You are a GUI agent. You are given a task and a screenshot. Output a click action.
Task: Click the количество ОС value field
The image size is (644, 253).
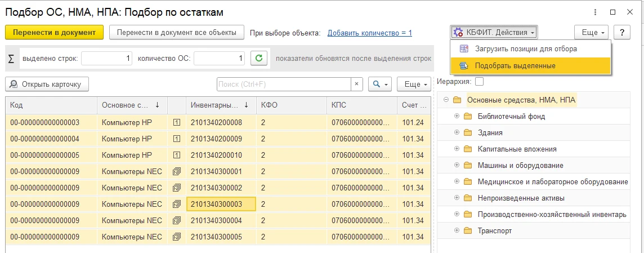tap(220, 59)
